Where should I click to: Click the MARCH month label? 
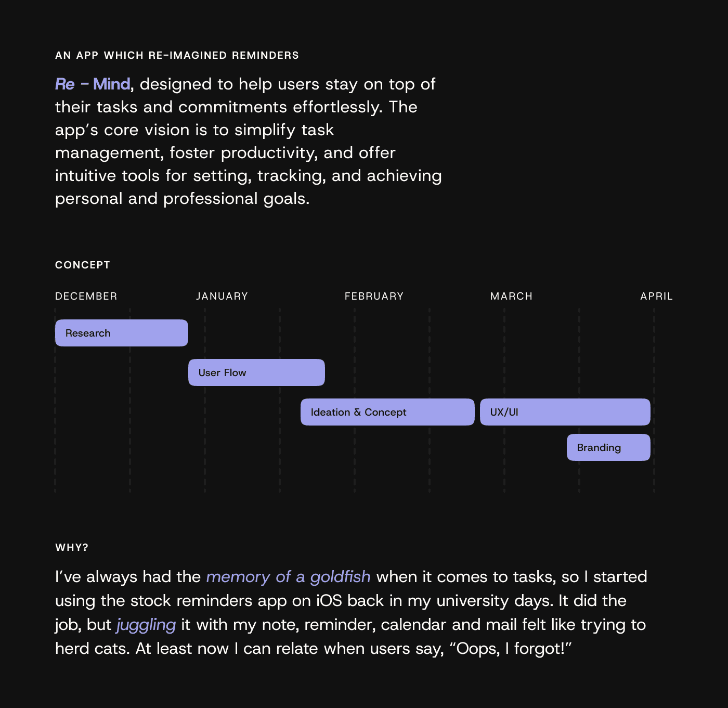(x=511, y=296)
